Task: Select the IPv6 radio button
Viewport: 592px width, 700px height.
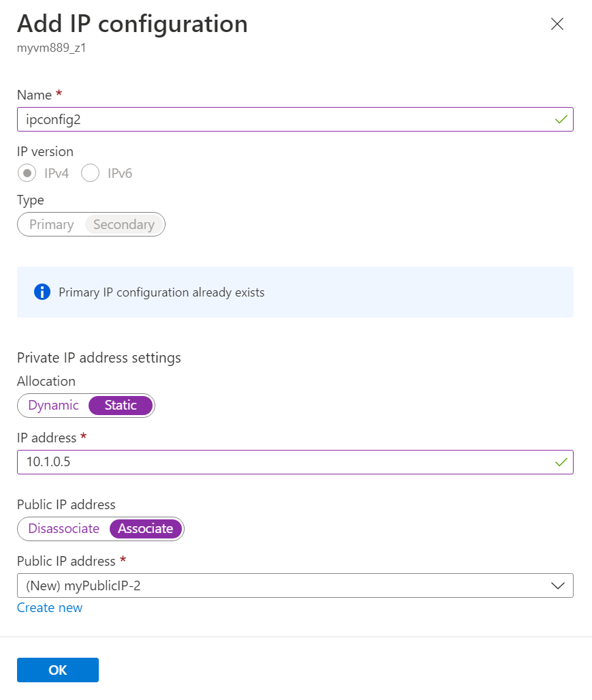Action: pyautogui.click(x=91, y=173)
